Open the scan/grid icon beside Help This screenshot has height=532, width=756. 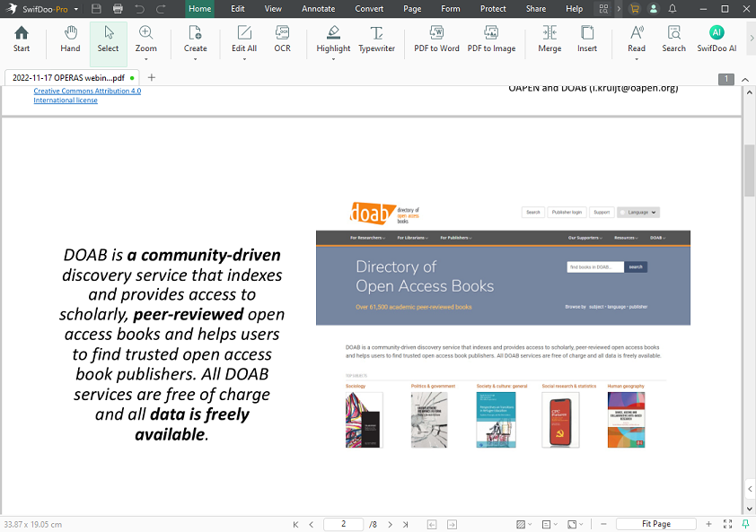(603, 9)
